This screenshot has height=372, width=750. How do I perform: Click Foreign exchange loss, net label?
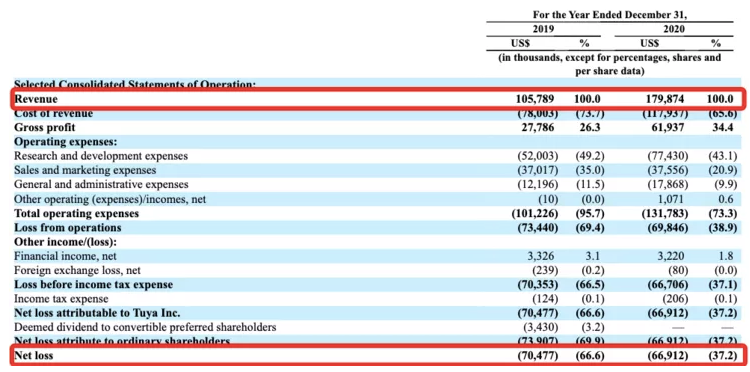click(x=77, y=270)
